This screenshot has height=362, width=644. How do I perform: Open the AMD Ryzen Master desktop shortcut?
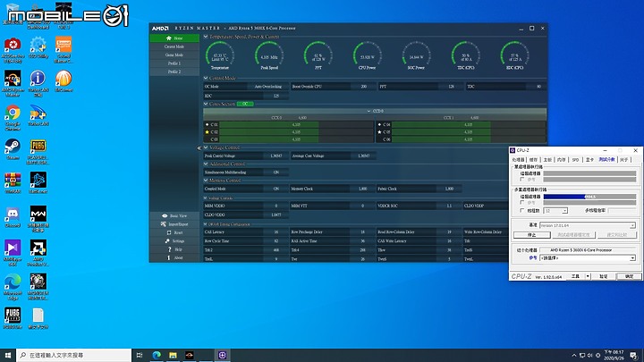pyautogui.click(x=13, y=83)
